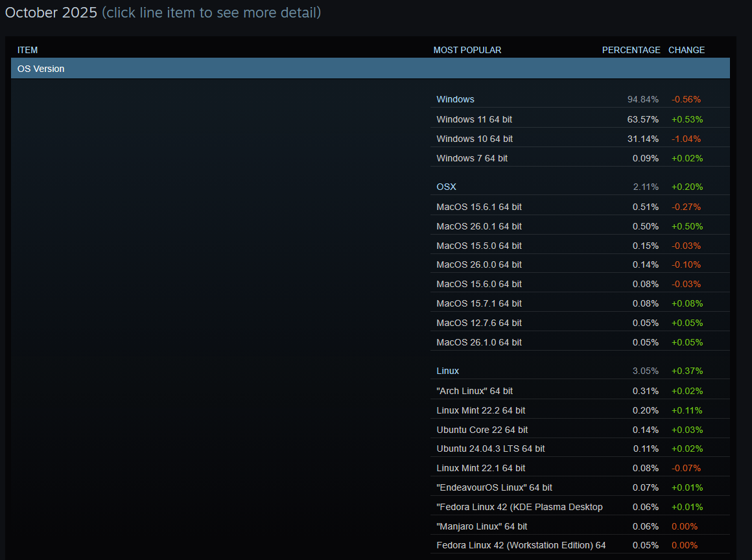Screen dimensions: 752x560
Task: Click the +0.53% change for Windows 11
Action: coord(687,119)
